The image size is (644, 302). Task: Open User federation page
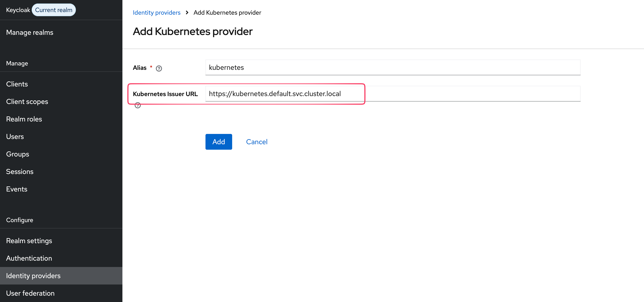(x=30, y=293)
